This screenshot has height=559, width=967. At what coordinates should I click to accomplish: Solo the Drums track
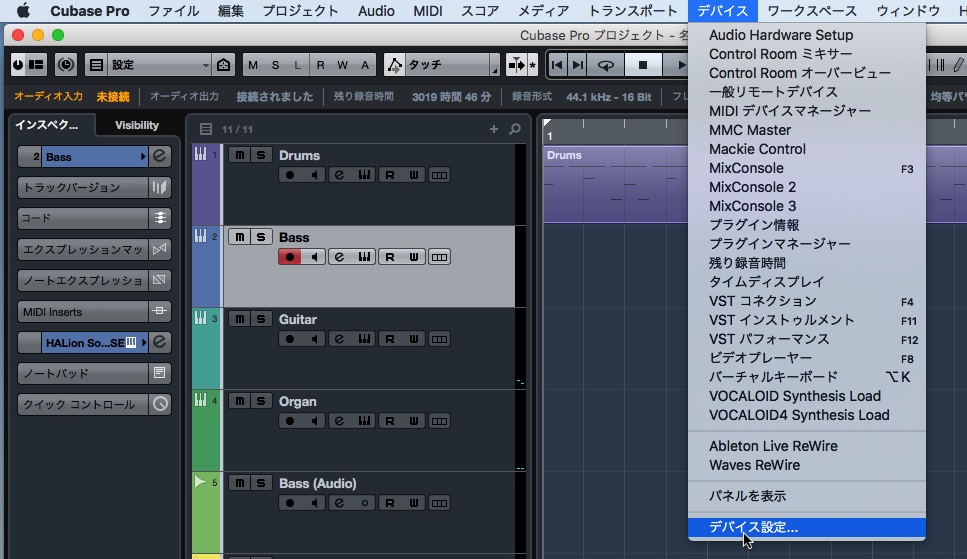coord(261,155)
